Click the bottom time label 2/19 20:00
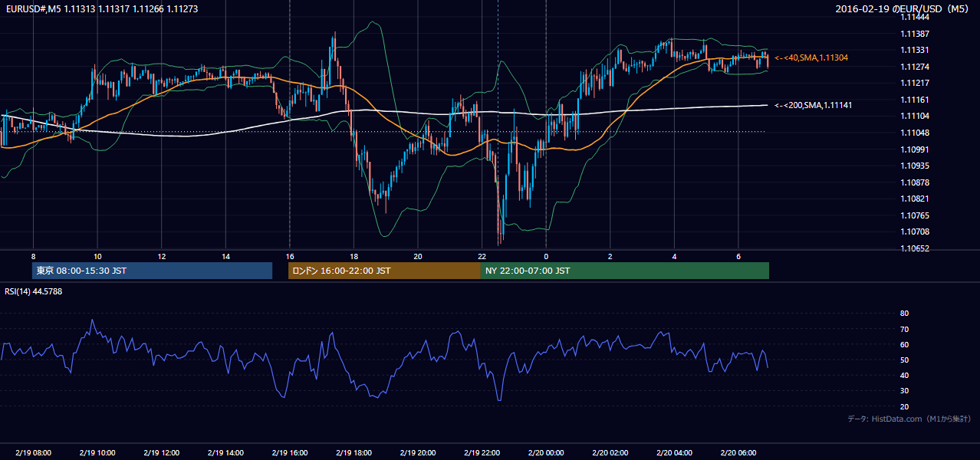Screen dimensions: 980x460 [418, 453]
